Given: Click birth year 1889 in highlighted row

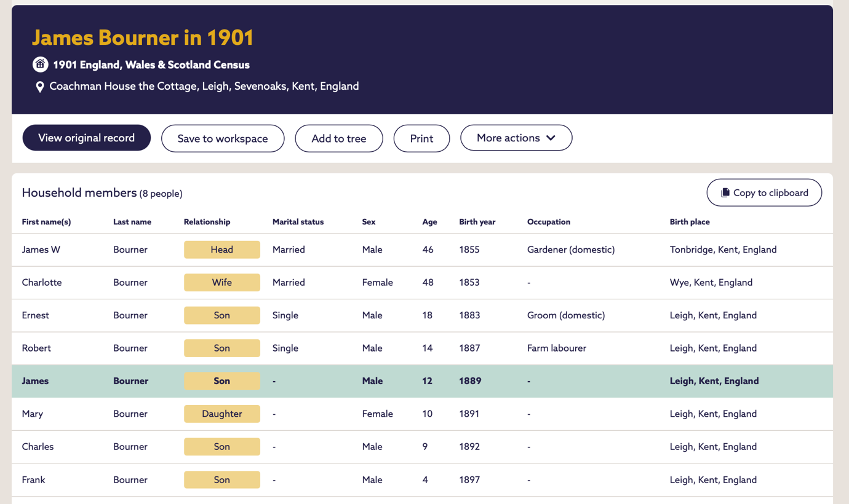Looking at the screenshot, I should point(470,381).
